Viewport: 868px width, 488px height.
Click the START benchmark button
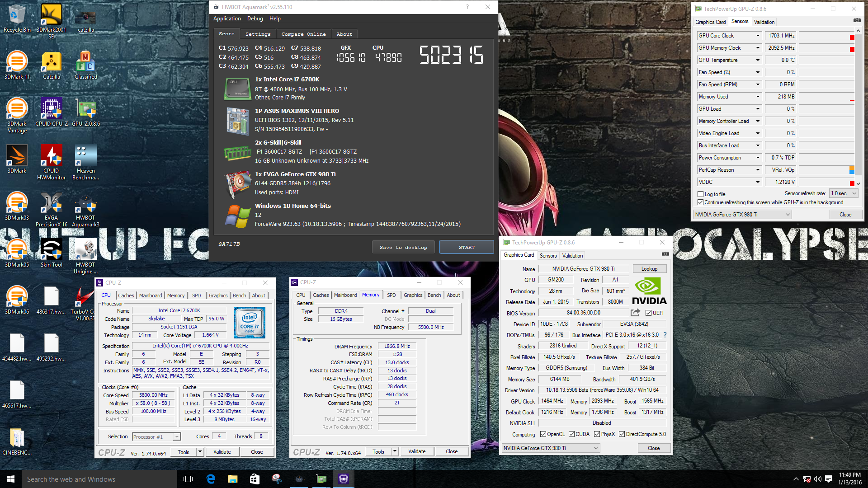point(467,248)
